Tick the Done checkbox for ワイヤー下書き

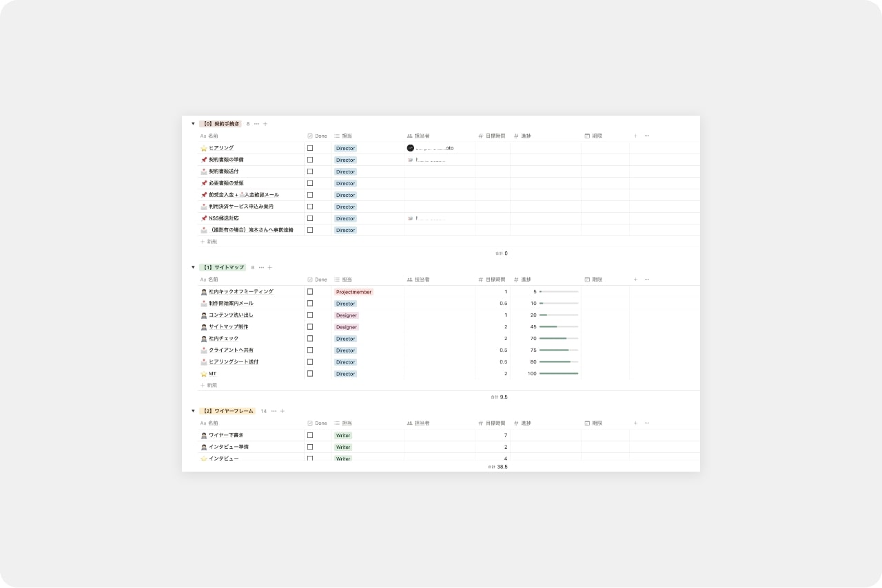pos(310,435)
